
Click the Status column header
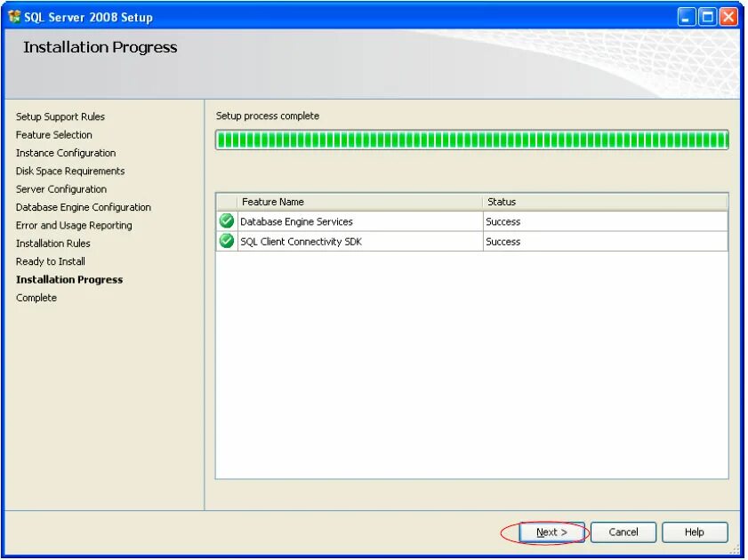(606, 202)
